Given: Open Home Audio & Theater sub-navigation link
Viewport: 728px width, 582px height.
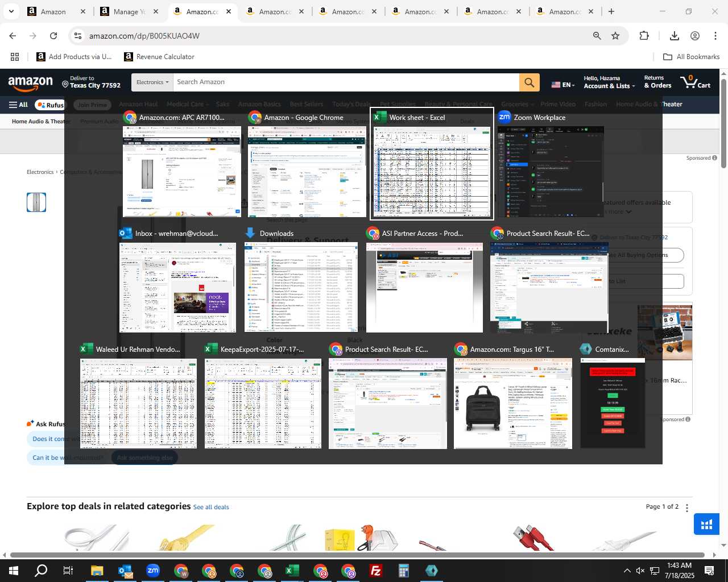Looking at the screenshot, I should tap(41, 121).
